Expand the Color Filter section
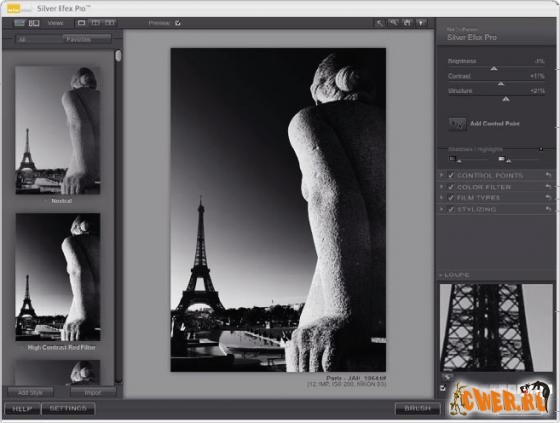 coord(442,186)
